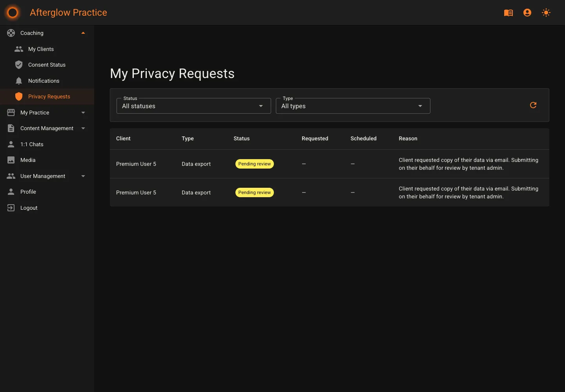This screenshot has height=392, width=565.
Task: Click the Afterglow Practice title link
Action: [68, 13]
